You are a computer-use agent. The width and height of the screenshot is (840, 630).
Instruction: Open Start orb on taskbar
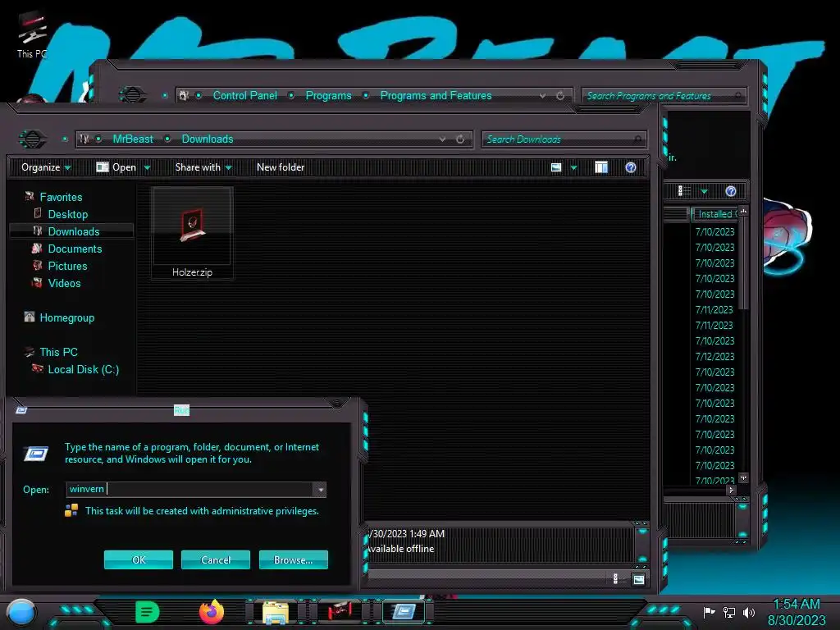pos(21,612)
